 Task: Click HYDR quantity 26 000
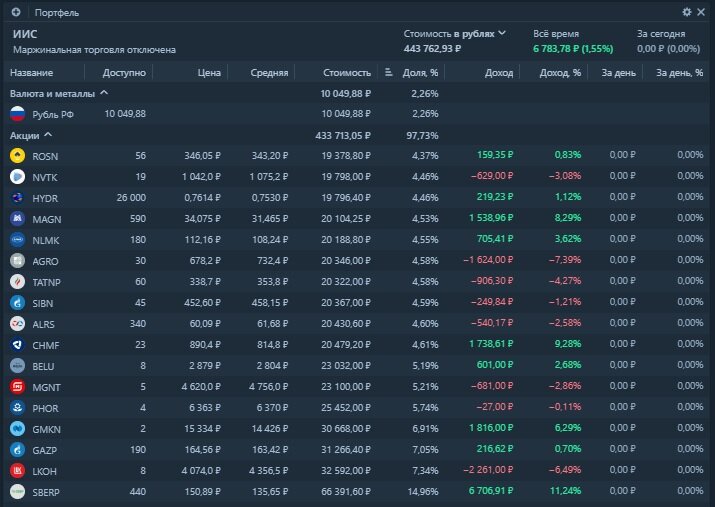[x=131, y=197]
